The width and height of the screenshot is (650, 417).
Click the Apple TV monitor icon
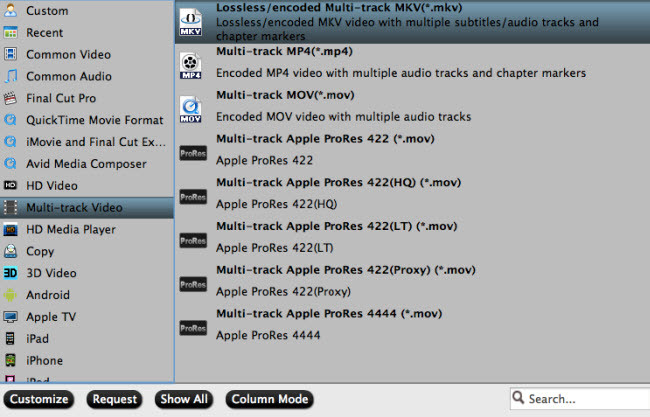click(x=10, y=317)
